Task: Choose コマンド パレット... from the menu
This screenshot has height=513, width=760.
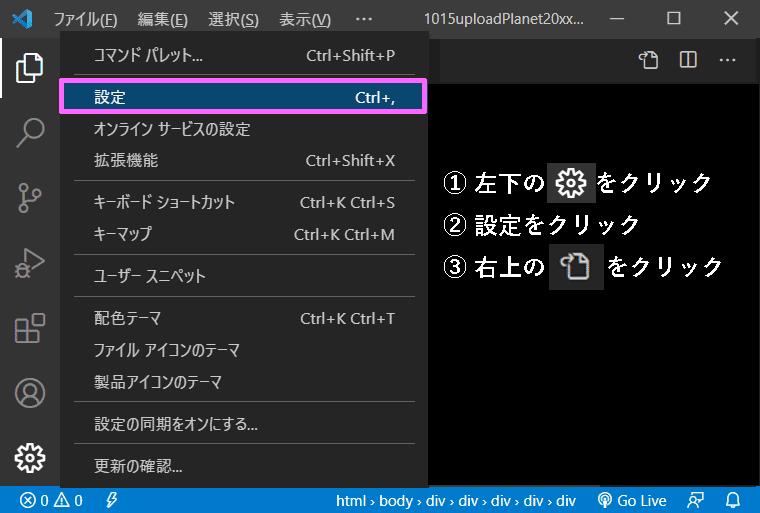Action: tap(244, 55)
